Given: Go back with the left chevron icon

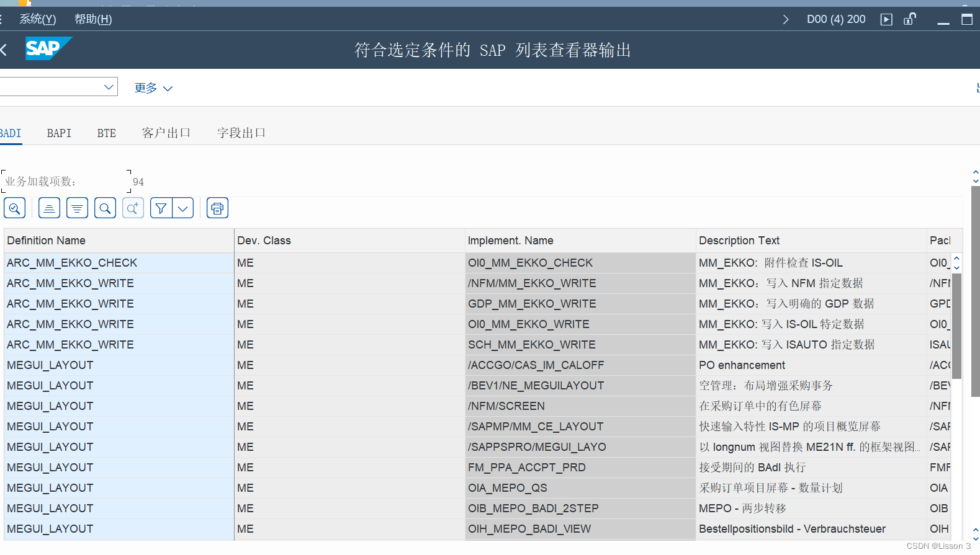Looking at the screenshot, I should pyautogui.click(x=3, y=50).
